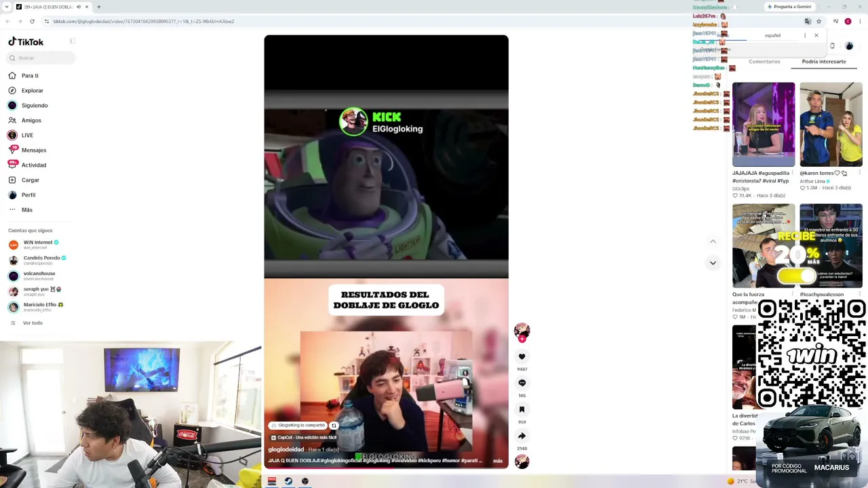Expand followed accounts with 'Ver todo'
The image size is (868, 488).
coord(33,323)
